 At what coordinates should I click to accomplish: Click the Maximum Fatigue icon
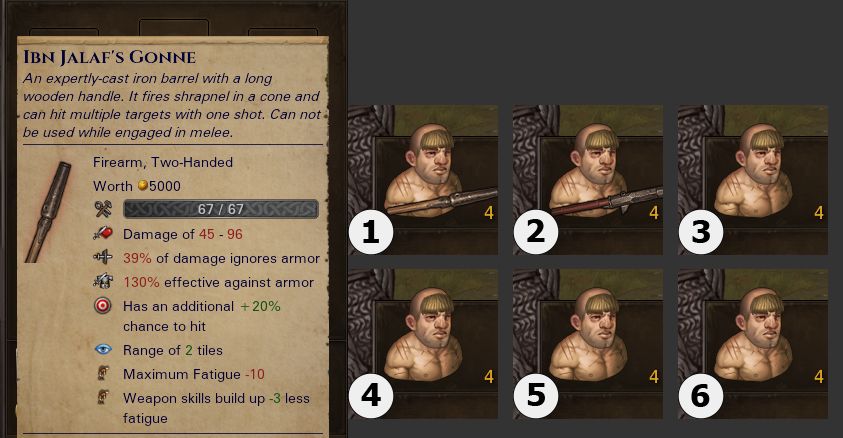pos(103,373)
